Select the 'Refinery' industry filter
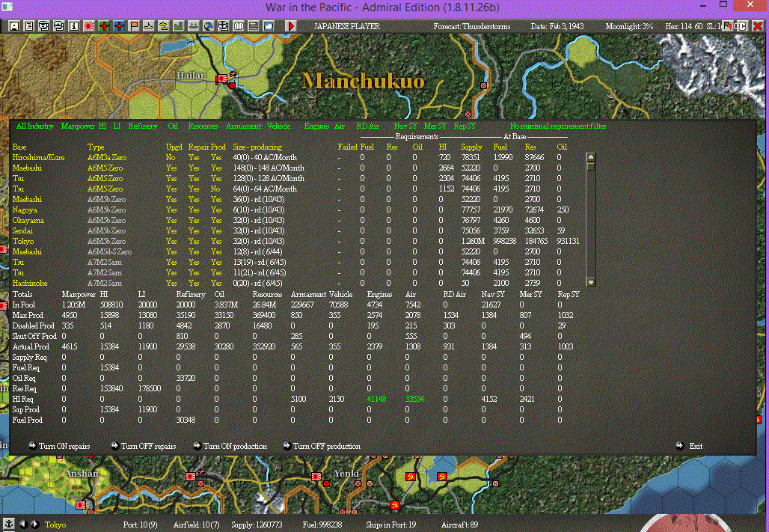This screenshot has width=769, height=532. (143, 126)
